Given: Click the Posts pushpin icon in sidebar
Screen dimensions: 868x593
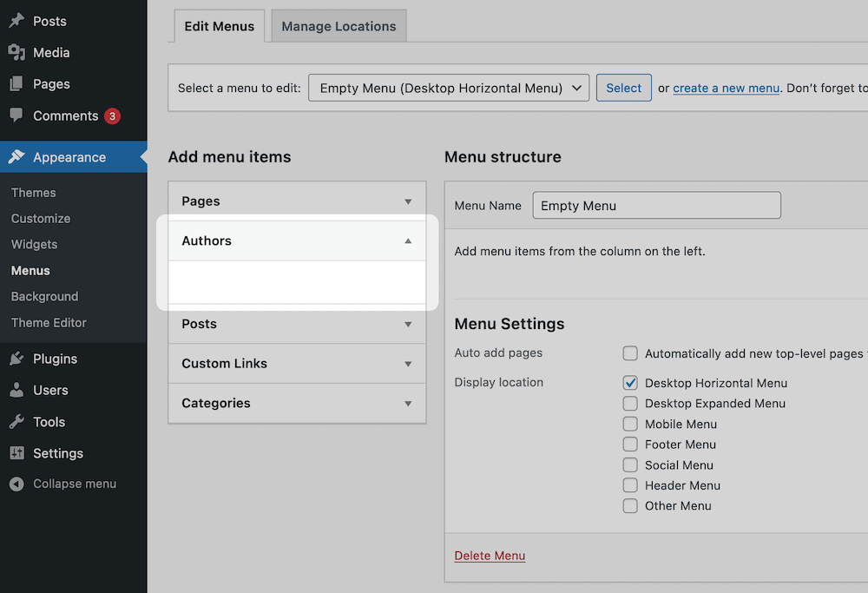Looking at the screenshot, I should [x=16, y=21].
